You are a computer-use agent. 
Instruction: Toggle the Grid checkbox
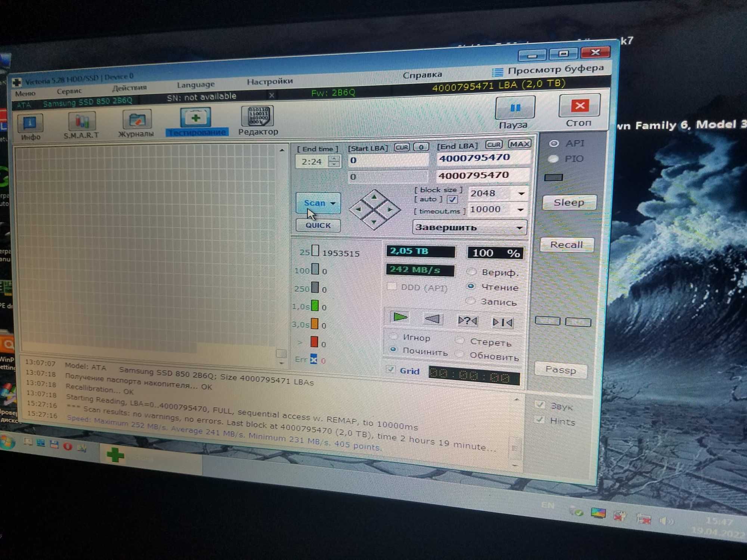(391, 369)
